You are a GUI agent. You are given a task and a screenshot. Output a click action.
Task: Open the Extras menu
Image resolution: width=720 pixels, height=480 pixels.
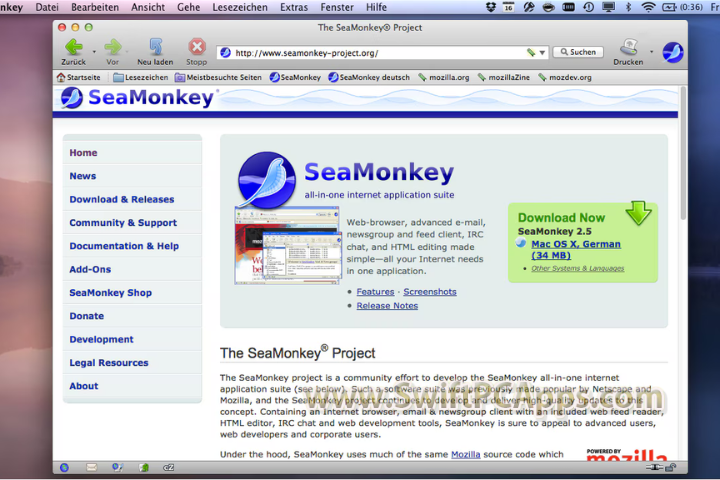(x=294, y=7)
